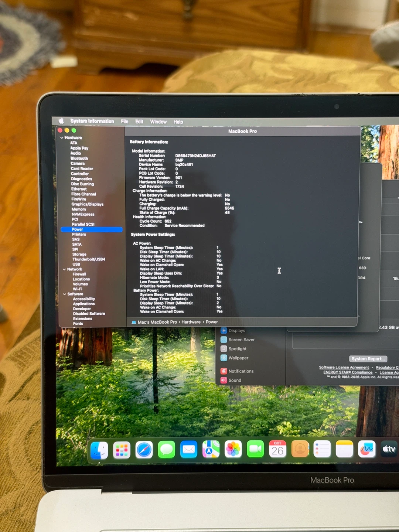The height and width of the screenshot is (532, 399).
Task: Select Storage in the sidebar
Action: pyautogui.click(x=79, y=255)
